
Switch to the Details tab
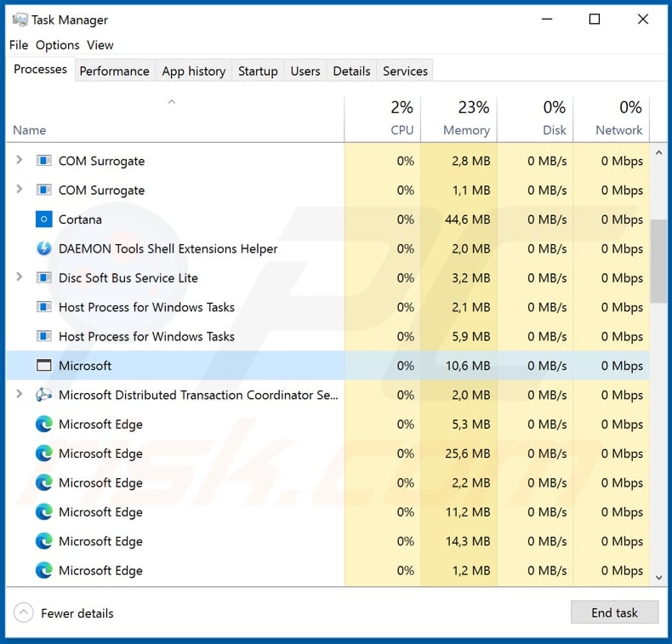pyautogui.click(x=351, y=71)
